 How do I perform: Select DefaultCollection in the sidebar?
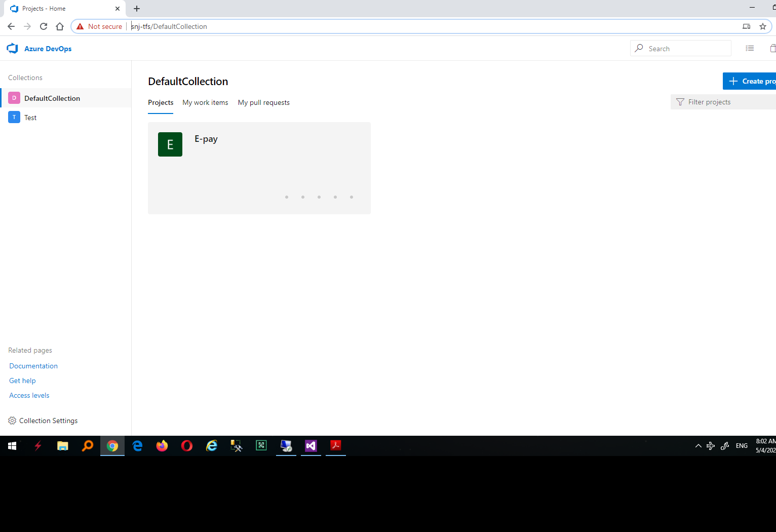tap(66, 98)
